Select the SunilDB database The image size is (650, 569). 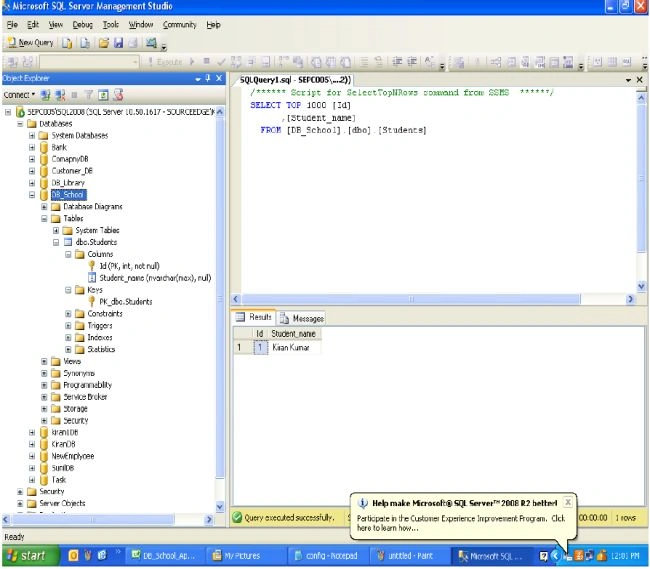coord(63,468)
